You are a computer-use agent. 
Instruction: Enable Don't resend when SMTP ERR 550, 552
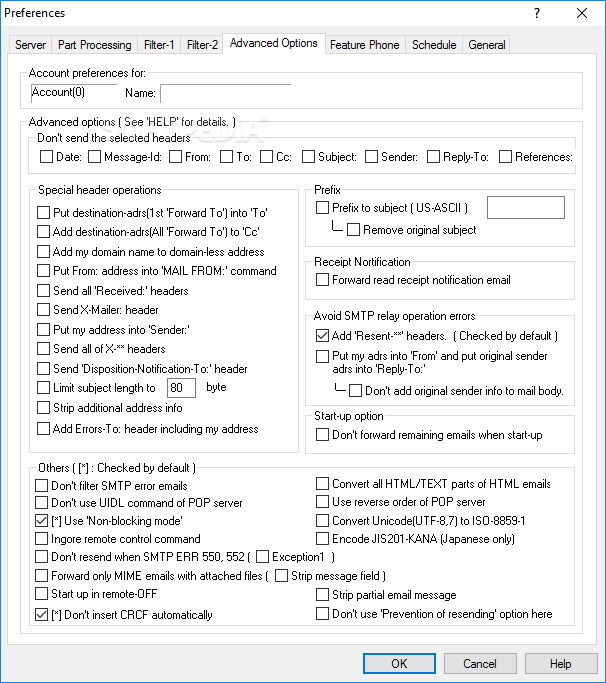click(41, 557)
